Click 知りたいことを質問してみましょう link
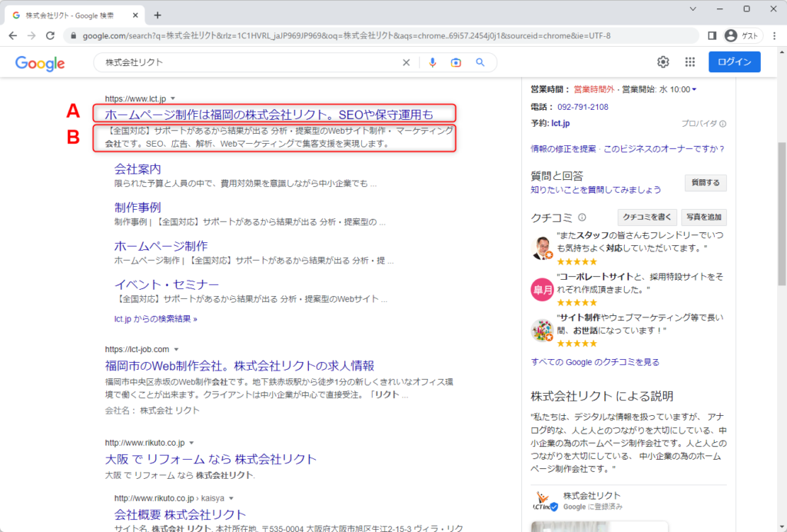The height and width of the screenshot is (532, 787). pyautogui.click(x=596, y=190)
